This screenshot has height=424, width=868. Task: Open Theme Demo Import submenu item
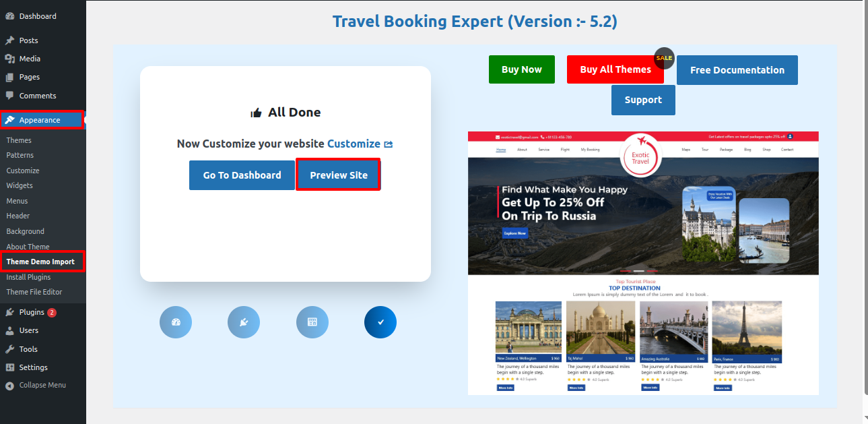[x=42, y=262]
